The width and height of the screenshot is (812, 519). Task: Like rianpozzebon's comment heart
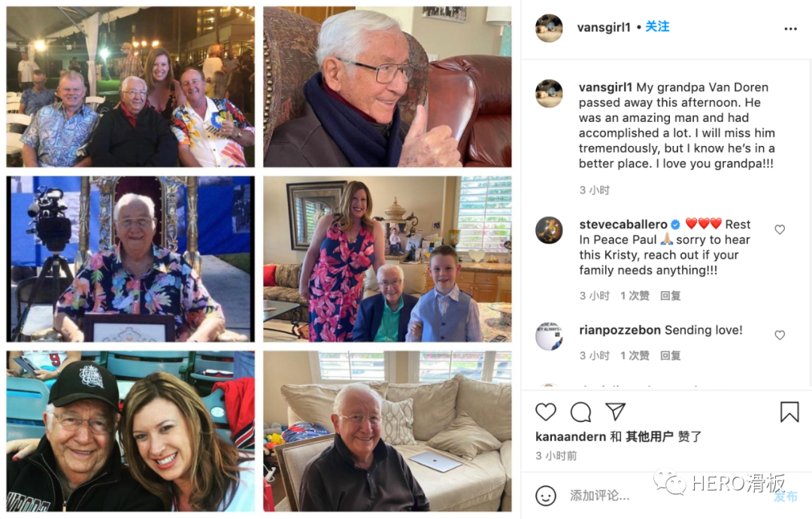tap(780, 335)
